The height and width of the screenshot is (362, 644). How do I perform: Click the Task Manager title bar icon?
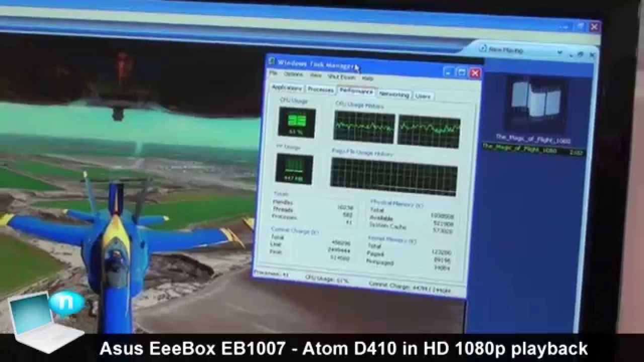[272, 61]
